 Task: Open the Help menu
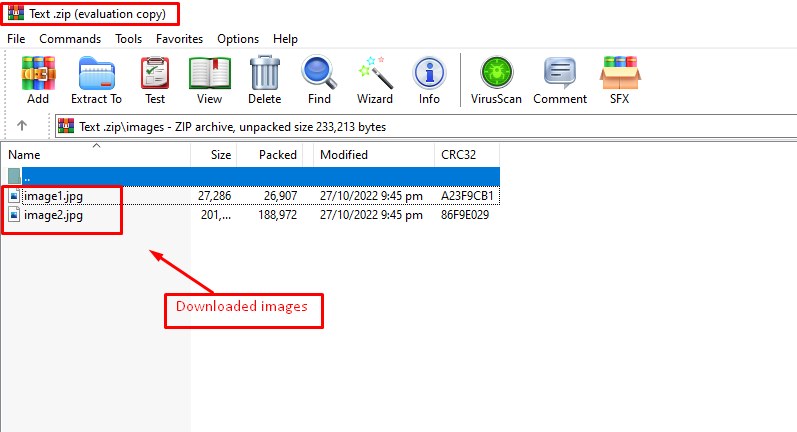coord(285,39)
